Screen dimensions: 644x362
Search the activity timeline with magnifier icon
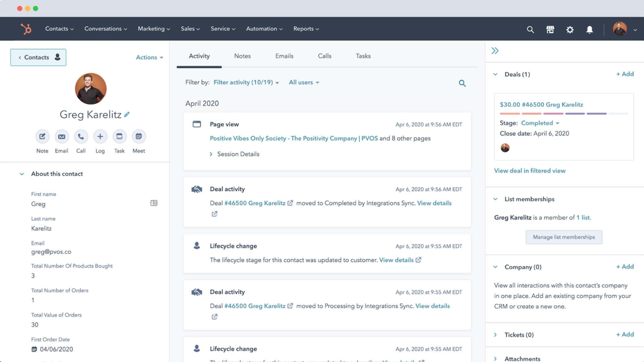pyautogui.click(x=462, y=83)
